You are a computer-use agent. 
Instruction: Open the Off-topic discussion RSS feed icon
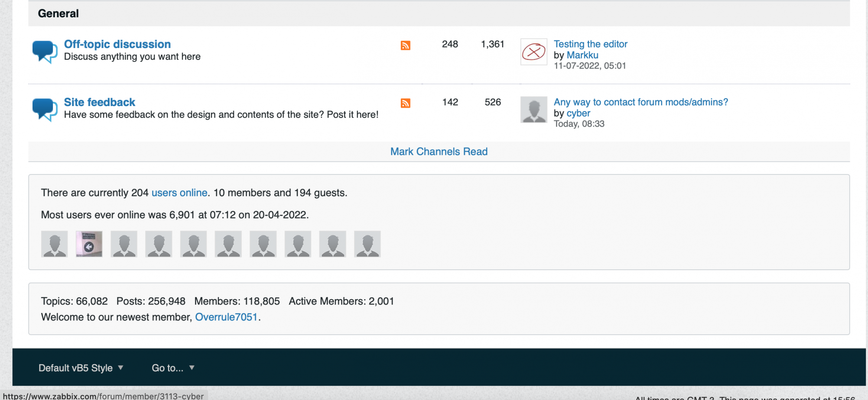(405, 45)
